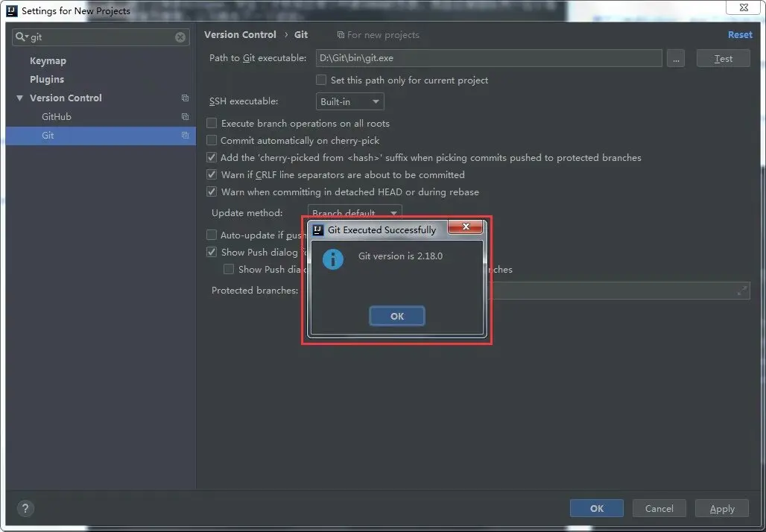The height and width of the screenshot is (532, 766).
Task: Click copy-settings icon beside Version Control
Action: 185,98
